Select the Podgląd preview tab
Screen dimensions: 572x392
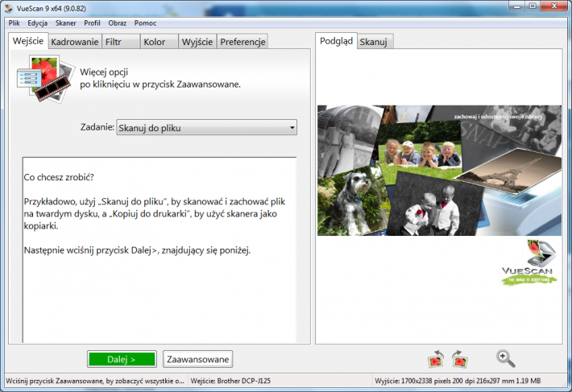click(336, 41)
